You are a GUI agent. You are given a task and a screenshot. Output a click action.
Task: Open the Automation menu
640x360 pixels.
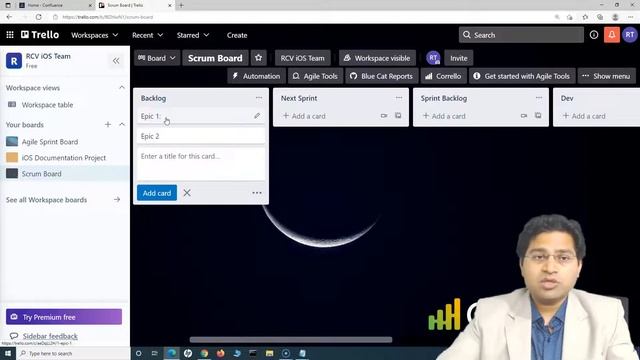(256, 76)
